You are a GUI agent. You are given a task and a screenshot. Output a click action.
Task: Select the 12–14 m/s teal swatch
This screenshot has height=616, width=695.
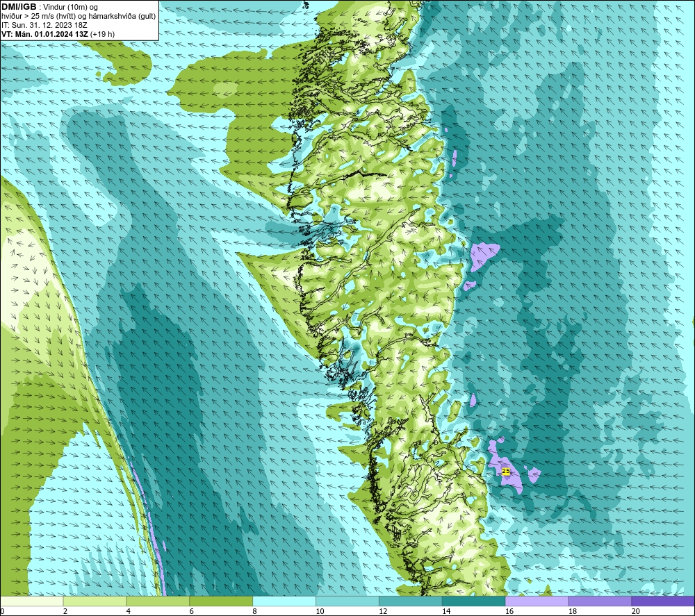tap(411, 601)
